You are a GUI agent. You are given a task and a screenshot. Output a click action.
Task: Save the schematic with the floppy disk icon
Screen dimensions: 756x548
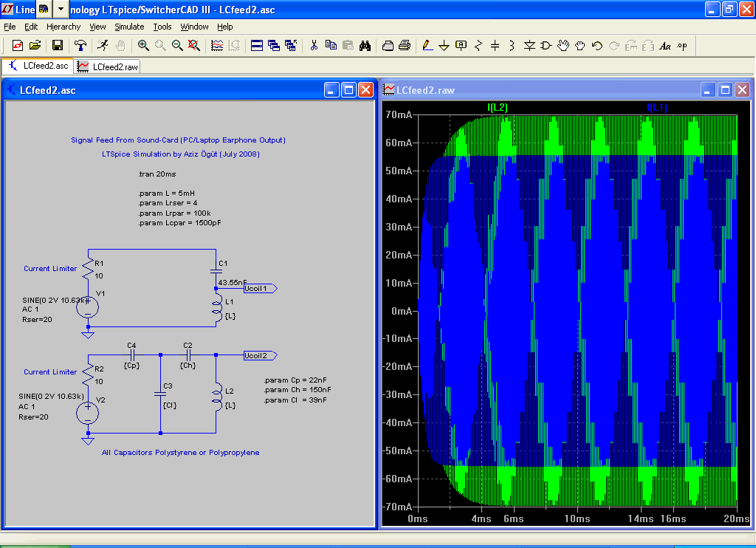pyautogui.click(x=58, y=45)
